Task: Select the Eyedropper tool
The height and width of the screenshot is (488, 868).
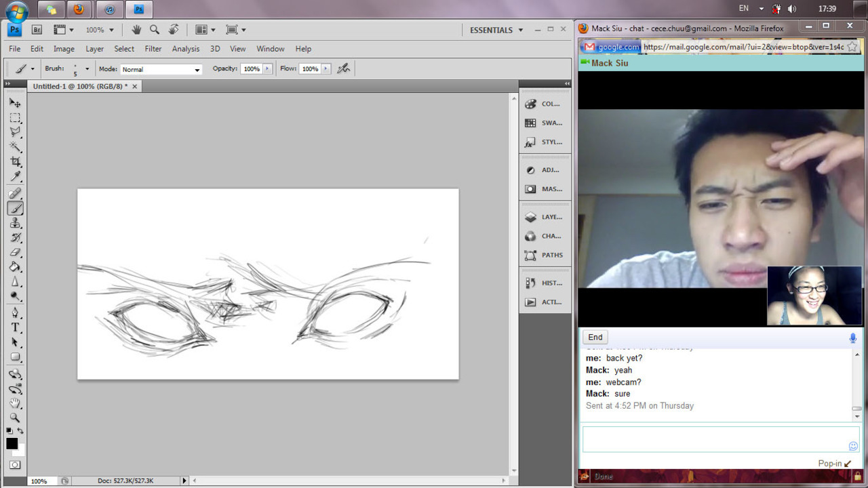Action: [15, 177]
